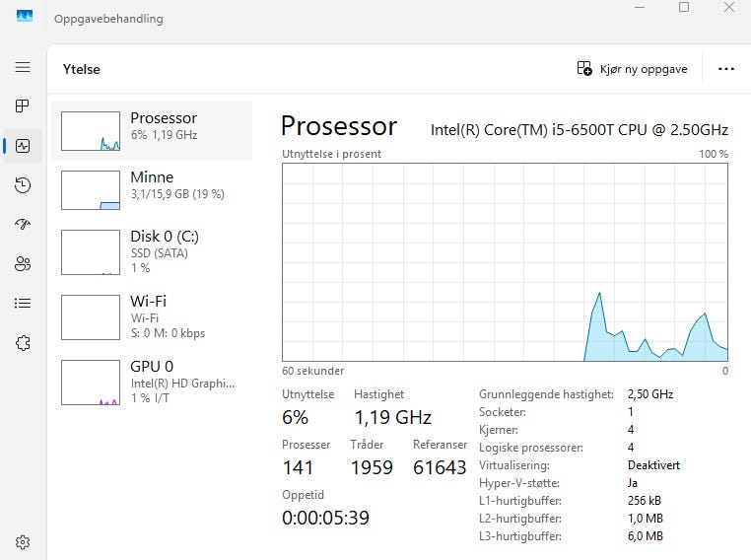
Task: Click the 100 % graph scale label
Action: [x=714, y=154]
